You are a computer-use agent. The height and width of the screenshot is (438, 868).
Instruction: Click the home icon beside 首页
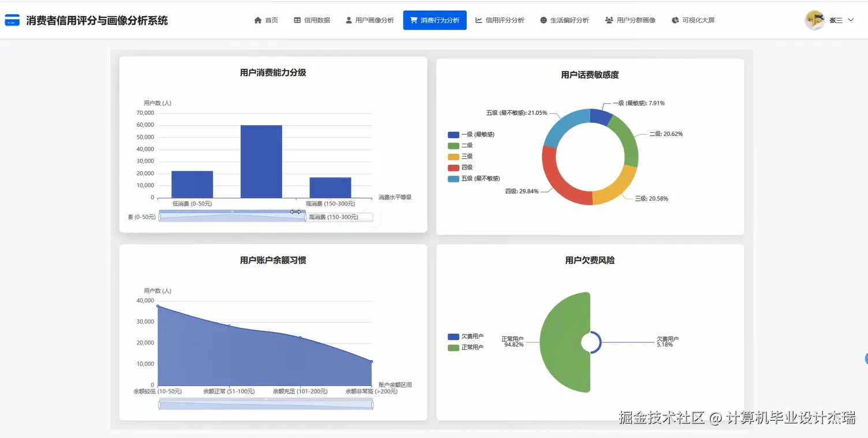click(x=258, y=20)
